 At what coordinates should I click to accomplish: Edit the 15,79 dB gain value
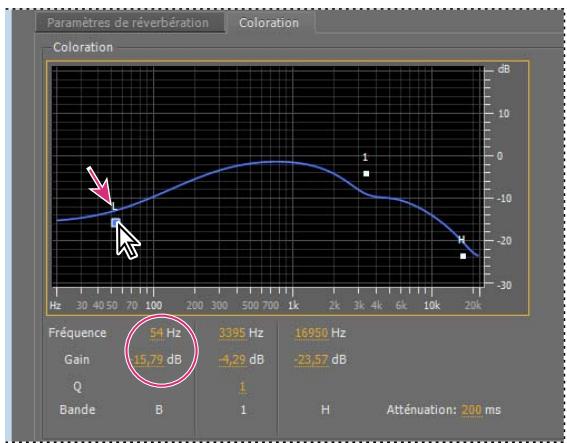tap(149, 360)
